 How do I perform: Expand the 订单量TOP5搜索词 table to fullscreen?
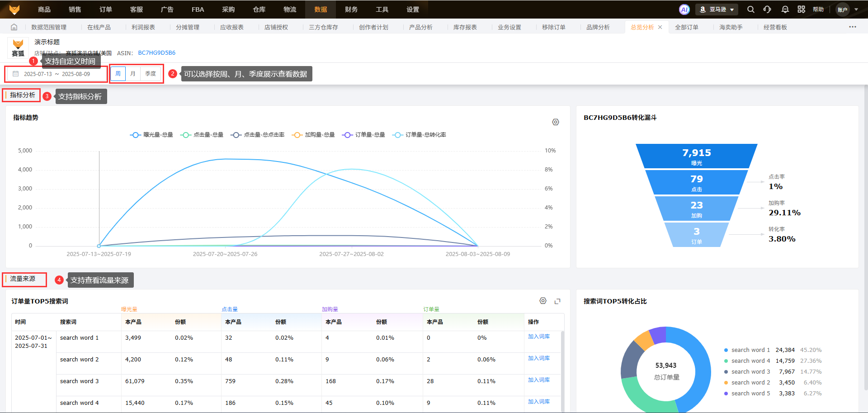(x=557, y=301)
